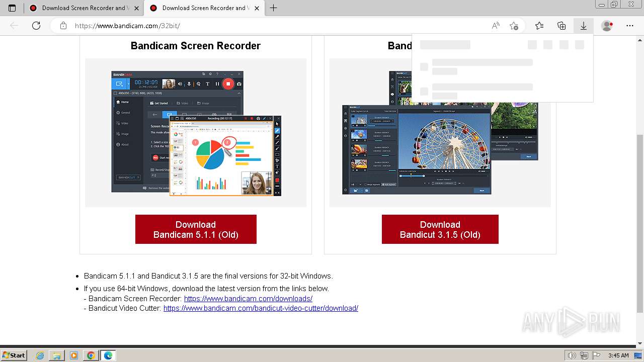Refresh the current page
Image resolution: width=644 pixels, height=362 pixels.
[x=36, y=26]
